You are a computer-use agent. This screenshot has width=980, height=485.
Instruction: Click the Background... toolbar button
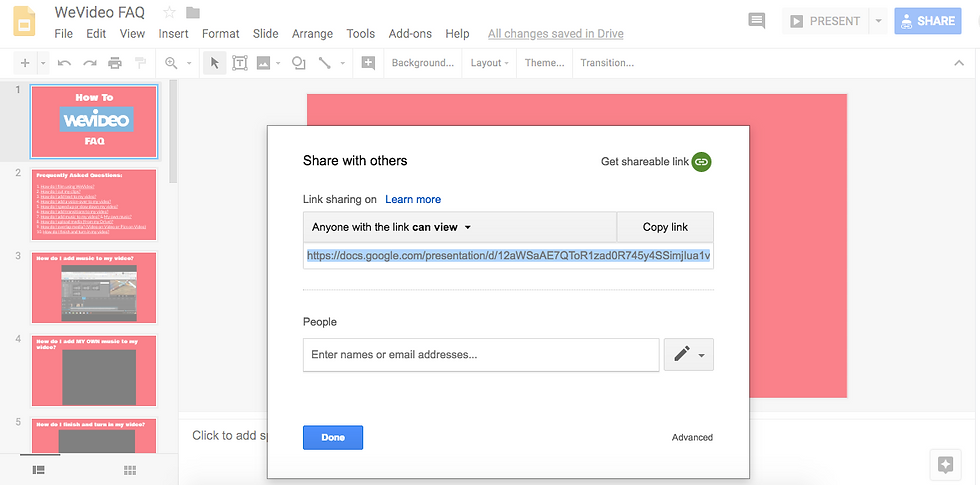coord(423,62)
